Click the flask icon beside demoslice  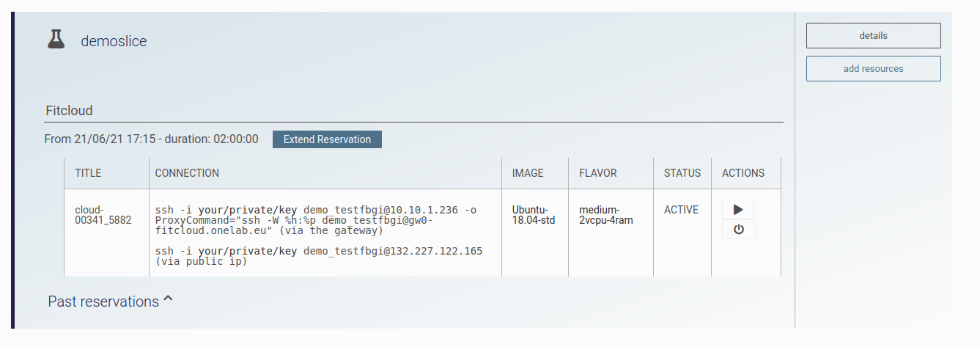(x=56, y=40)
